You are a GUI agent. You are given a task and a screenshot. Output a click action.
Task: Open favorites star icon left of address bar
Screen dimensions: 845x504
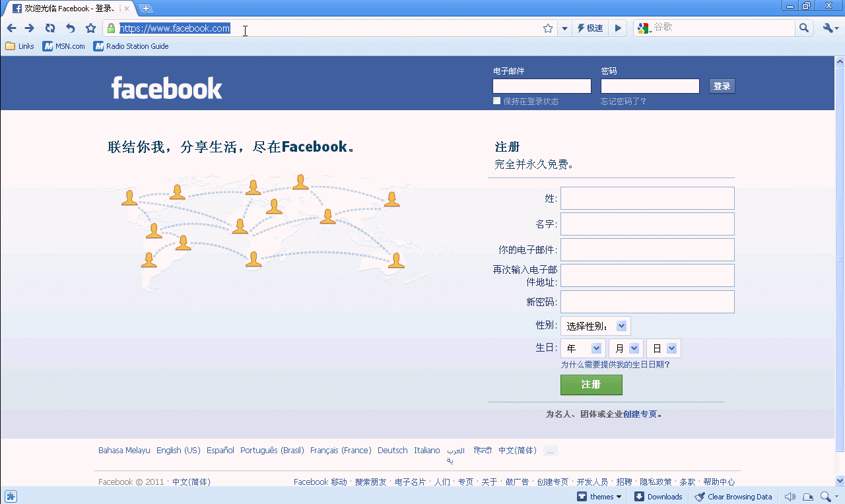(90, 28)
